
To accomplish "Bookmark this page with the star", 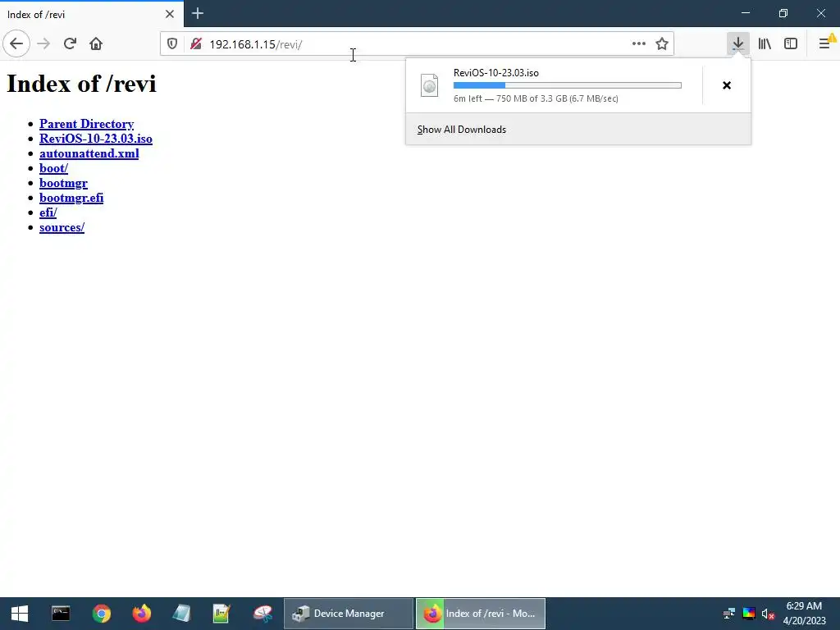I will 662,44.
